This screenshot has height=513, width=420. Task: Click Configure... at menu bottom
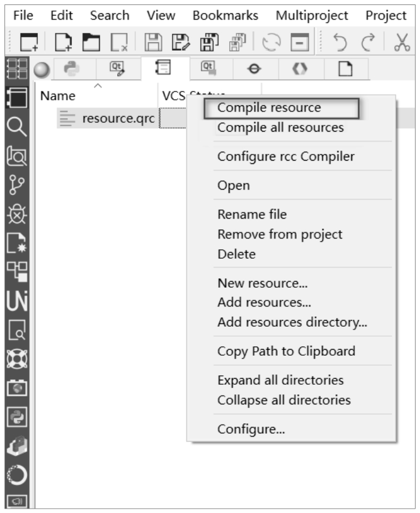[x=251, y=429]
